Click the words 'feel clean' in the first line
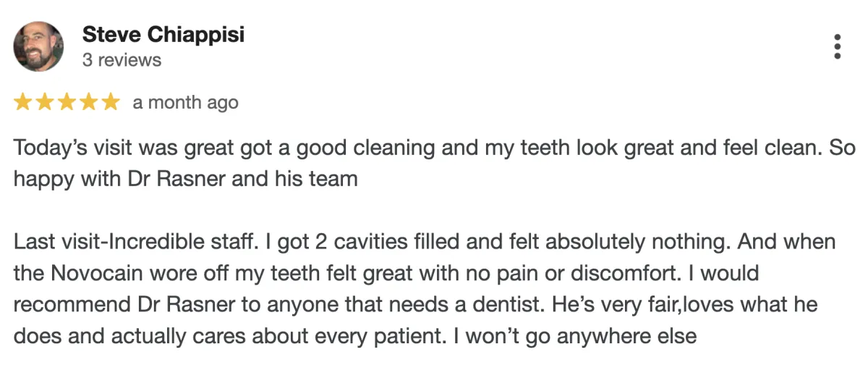 coord(772,148)
